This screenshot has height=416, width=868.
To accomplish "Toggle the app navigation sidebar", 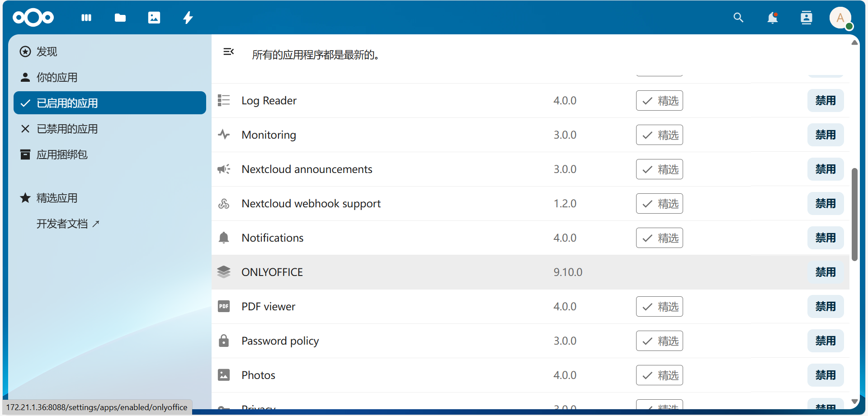I will [x=228, y=51].
